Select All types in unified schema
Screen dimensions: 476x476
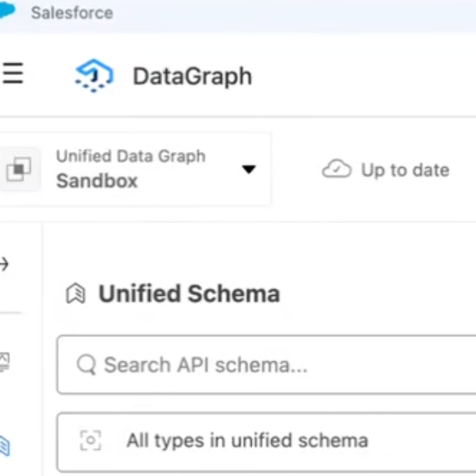coord(267,442)
